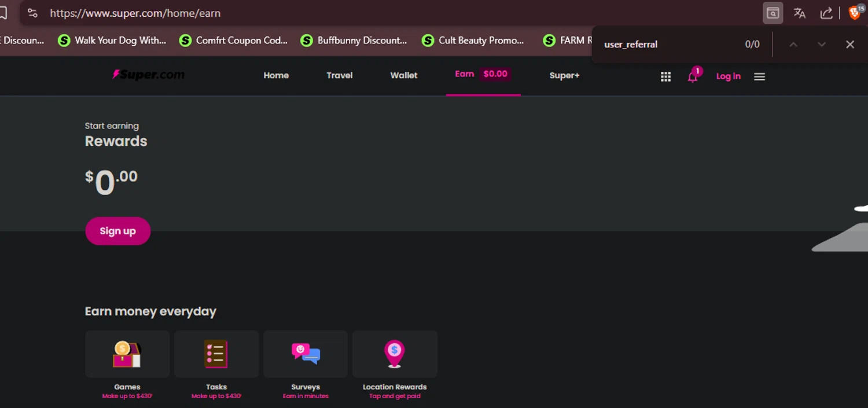This screenshot has width=868, height=408.
Task: Open the Location Rewards pin card
Action: pyautogui.click(x=395, y=354)
